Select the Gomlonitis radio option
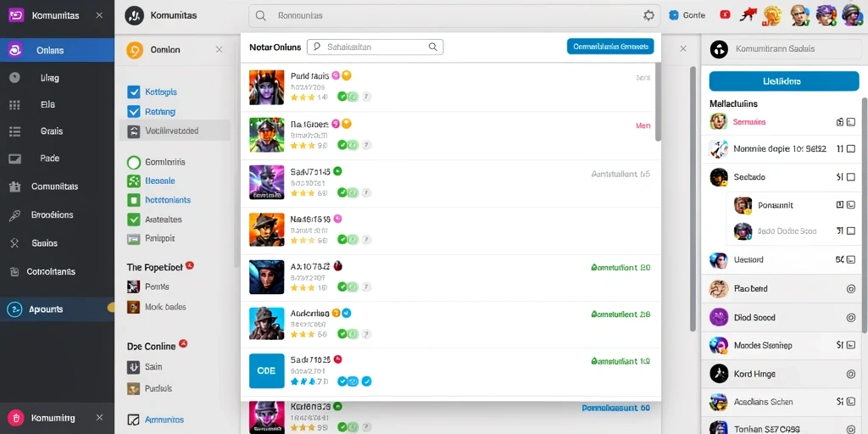The height and width of the screenshot is (434, 868). [133, 162]
